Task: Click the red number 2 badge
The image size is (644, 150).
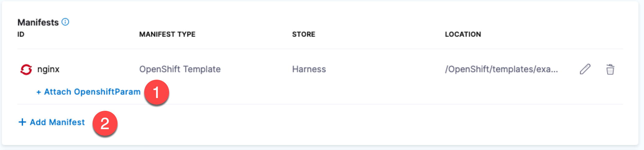Action: 105,124
